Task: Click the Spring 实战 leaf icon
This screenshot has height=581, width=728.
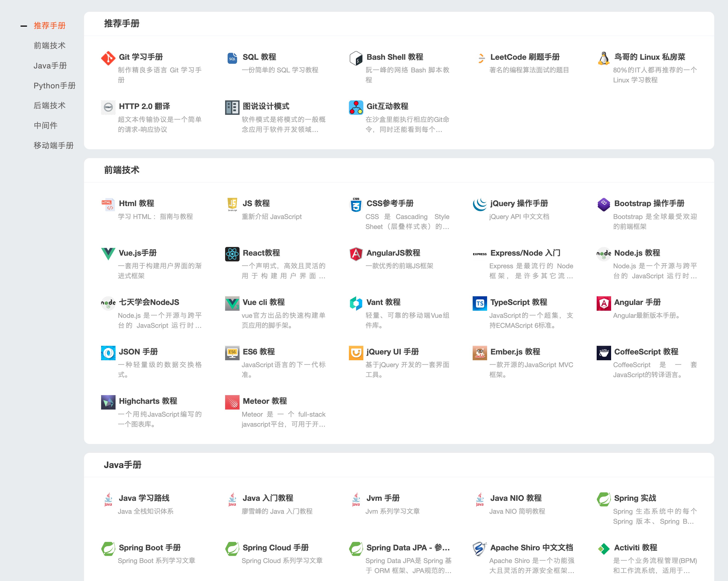Action: tap(604, 499)
